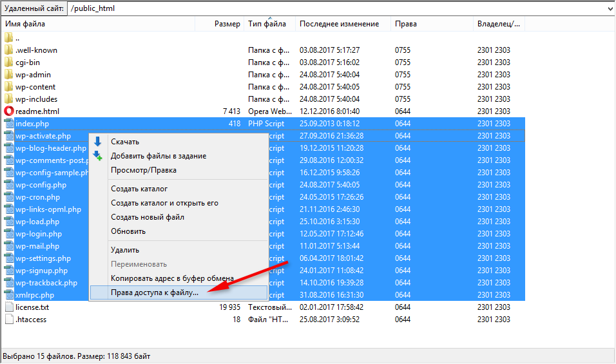This screenshot has height=364, width=616.
Task: Choose "Просмотр/Правка" menu entry
Action: pos(143,170)
